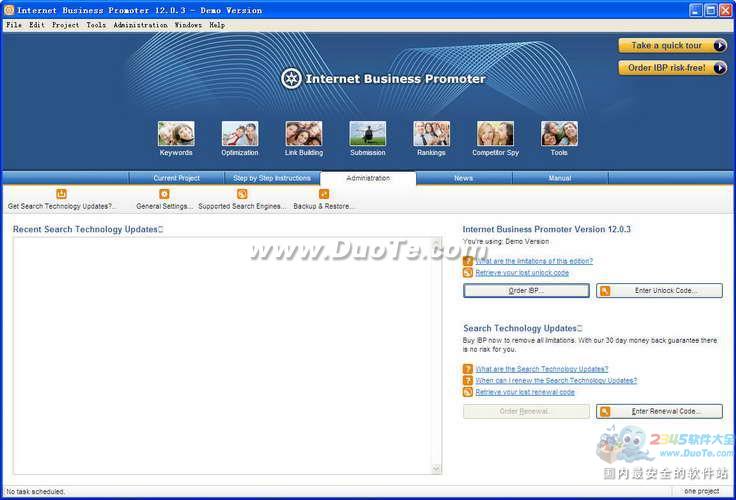Click the Enter Unlock Code button

(x=659, y=291)
